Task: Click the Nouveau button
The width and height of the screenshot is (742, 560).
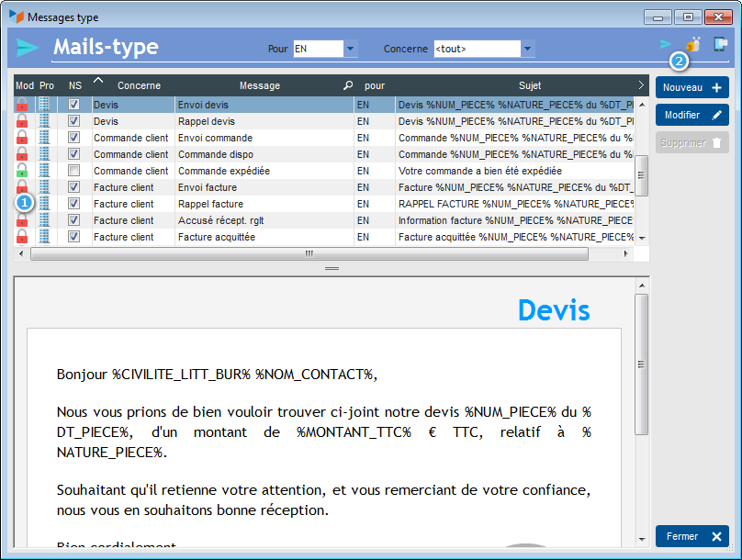Action: pyautogui.click(x=691, y=87)
